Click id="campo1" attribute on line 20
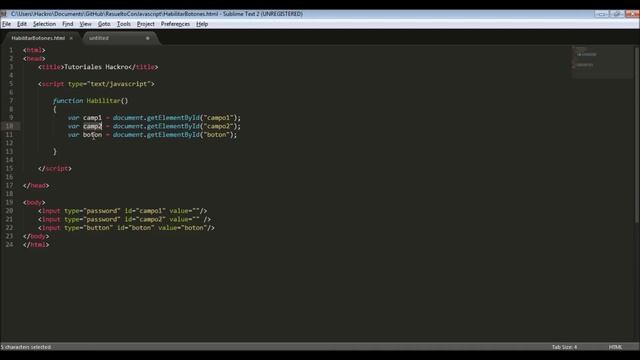Image resolution: width=640 pixels, height=360 pixels. coord(145,211)
